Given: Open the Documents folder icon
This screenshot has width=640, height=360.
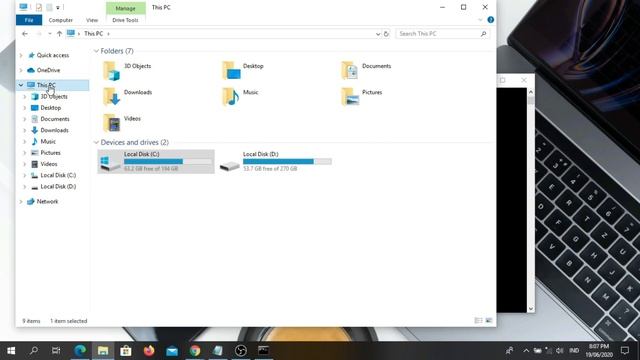Looking at the screenshot, I should pyautogui.click(x=349, y=71).
